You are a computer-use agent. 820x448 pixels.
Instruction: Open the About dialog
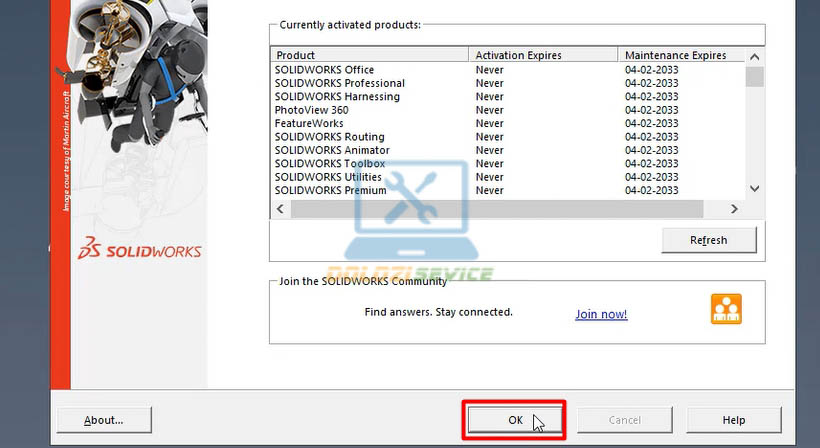point(104,420)
